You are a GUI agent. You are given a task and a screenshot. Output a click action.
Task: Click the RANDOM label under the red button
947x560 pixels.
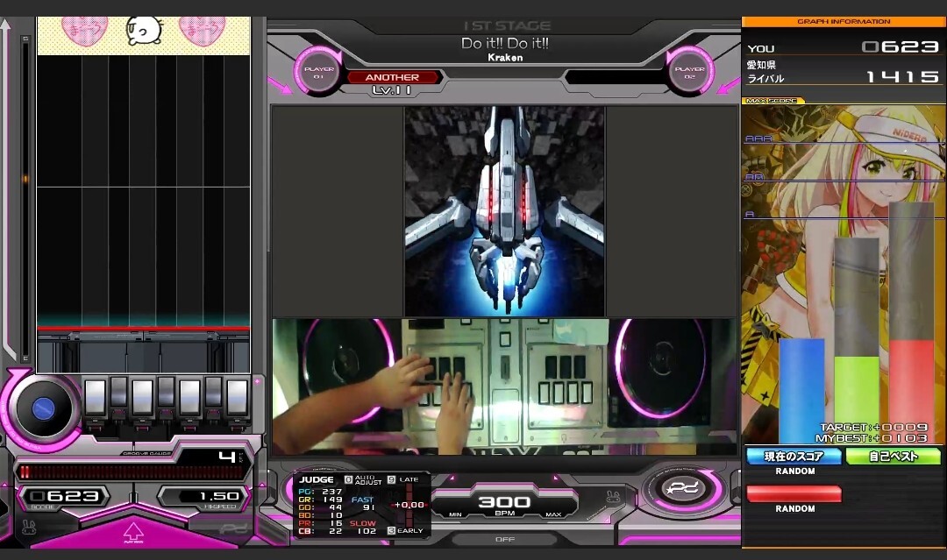794,508
